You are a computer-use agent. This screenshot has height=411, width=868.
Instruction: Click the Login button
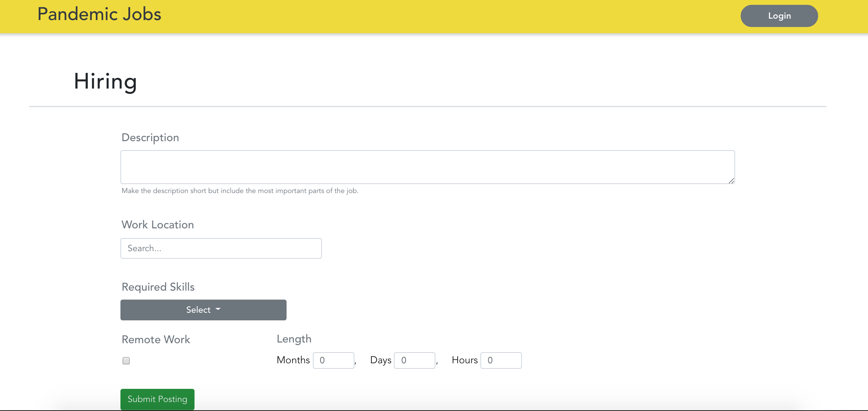point(779,16)
